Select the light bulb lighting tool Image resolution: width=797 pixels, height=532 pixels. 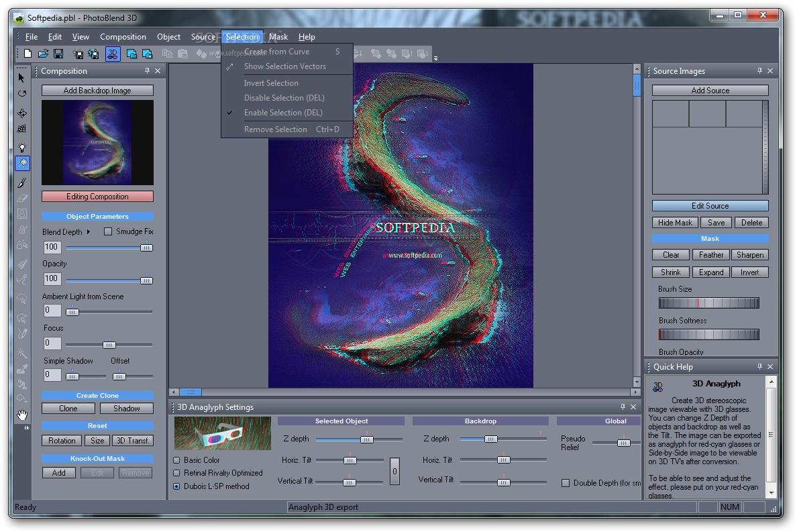pos(22,148)
